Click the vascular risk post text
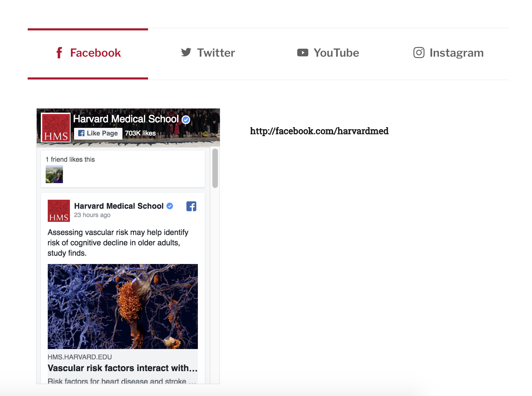The width and height of the screenshot is (532, 396). [x=118, y=243]
